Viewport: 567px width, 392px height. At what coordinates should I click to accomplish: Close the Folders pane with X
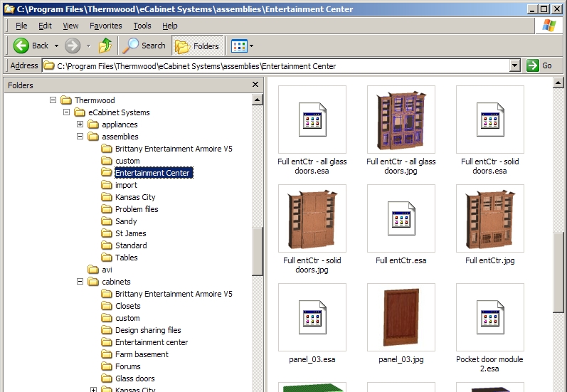coord(255,84)
